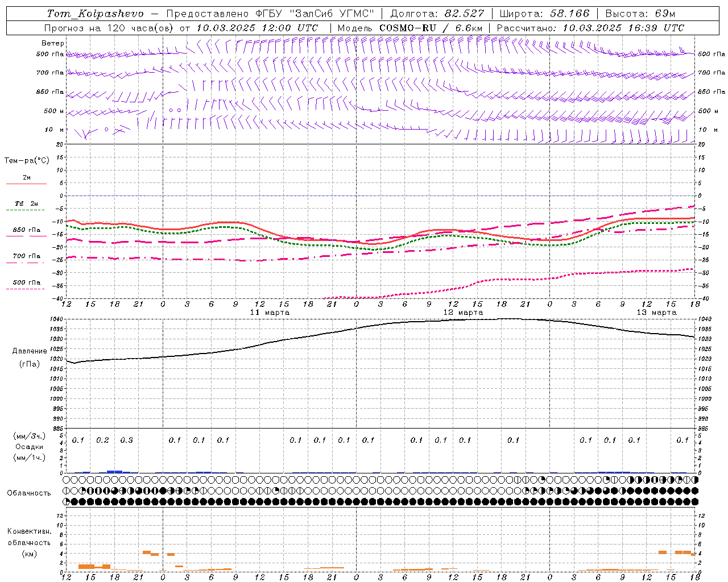Image resolution: width=728 pixels, height=582 pixels.
Task: Select the 'Долгота: 82.527' longitude value
Action: [x=438, y=14]
